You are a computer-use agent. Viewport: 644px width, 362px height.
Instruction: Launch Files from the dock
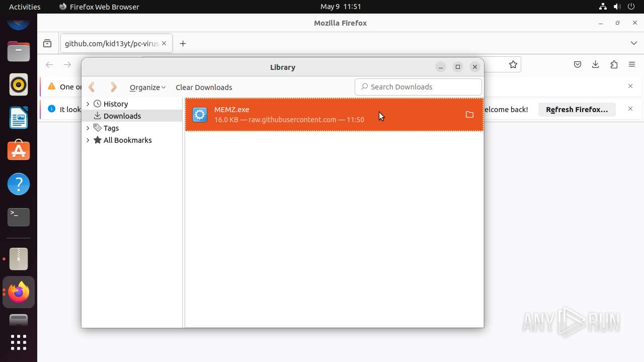pos(19,52)
